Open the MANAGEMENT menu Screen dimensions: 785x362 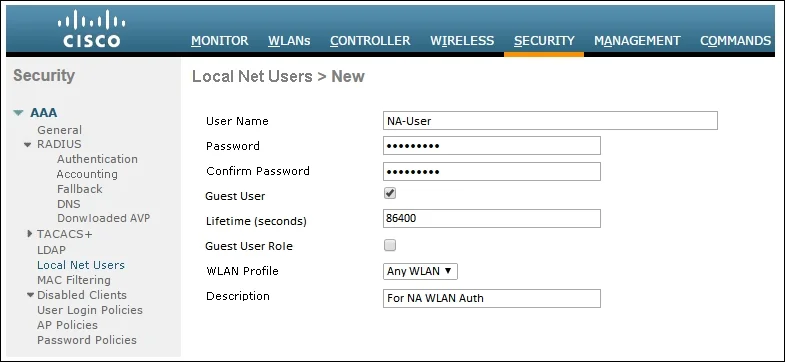637,41
